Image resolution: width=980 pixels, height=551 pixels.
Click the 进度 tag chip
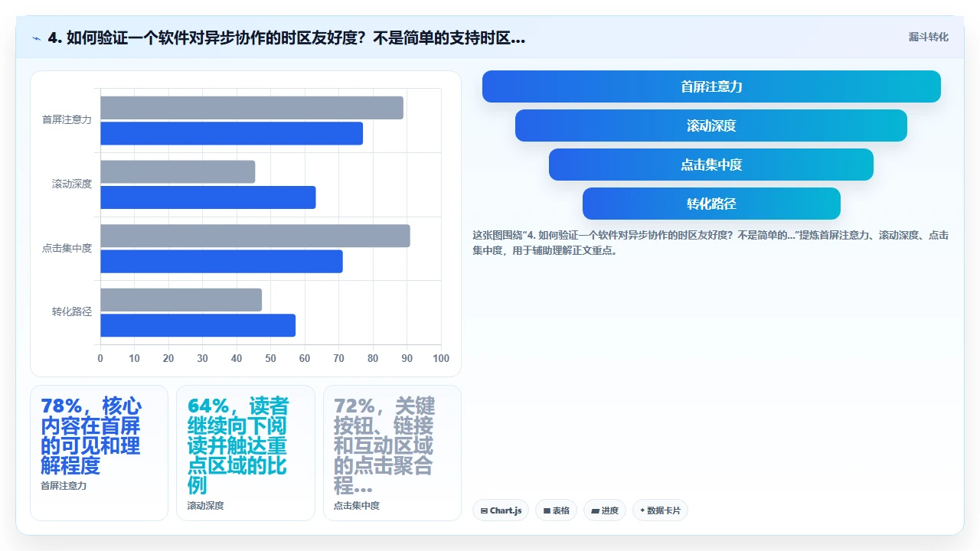[605, 510]
